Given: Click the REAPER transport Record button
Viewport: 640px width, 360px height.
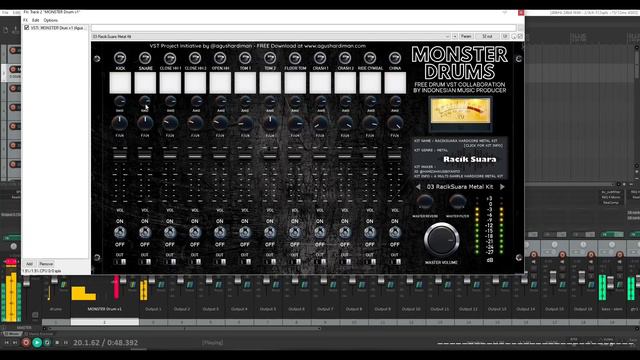Looking at the screenshot, I should [x=26, y=342].
